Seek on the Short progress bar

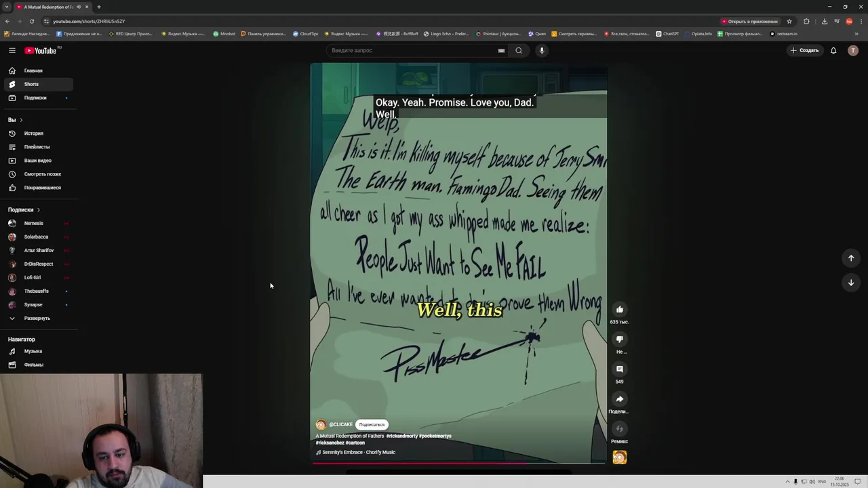click(458, 463)
